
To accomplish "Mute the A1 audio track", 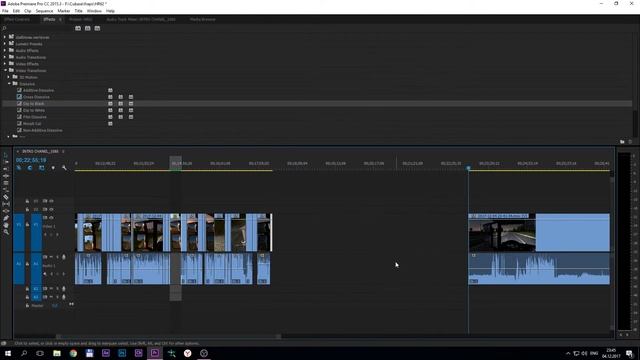I will [x=51, y=257].
